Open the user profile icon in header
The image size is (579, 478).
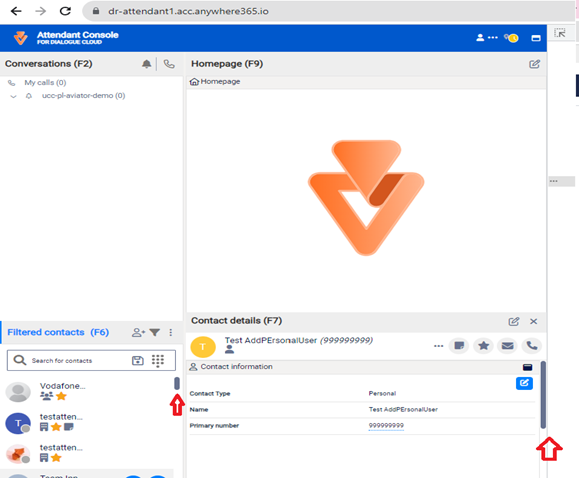(x=480, y=38)
